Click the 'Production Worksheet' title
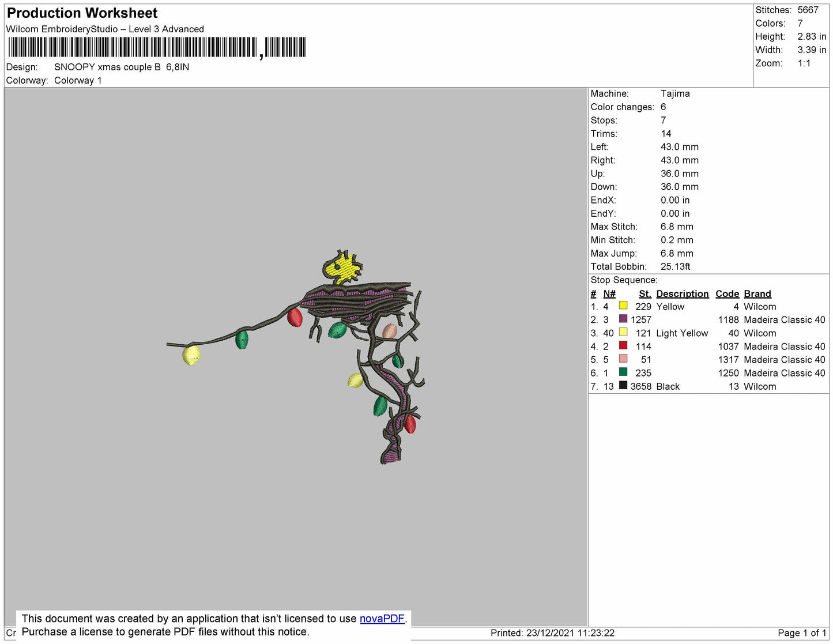 82,13
